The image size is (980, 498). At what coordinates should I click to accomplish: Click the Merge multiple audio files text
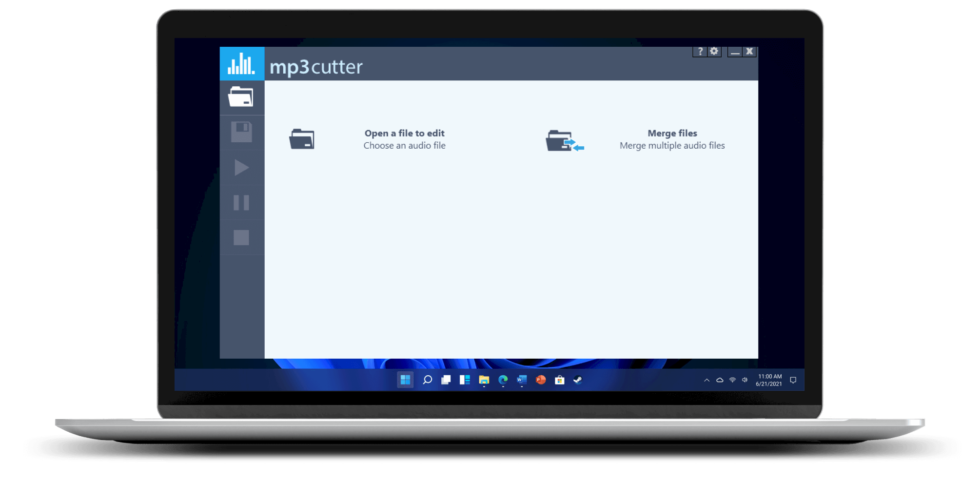pyautogui.click(x=672, y=145)
